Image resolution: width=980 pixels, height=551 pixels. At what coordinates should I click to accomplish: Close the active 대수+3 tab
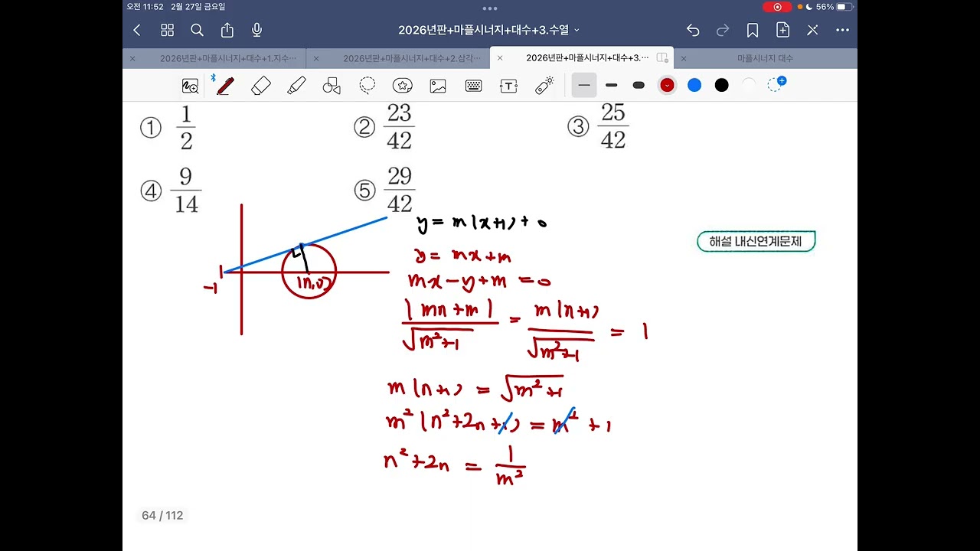point(500,58)
